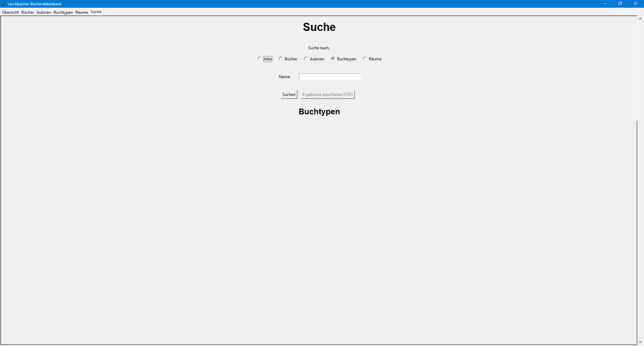Click the scrollbar up arrow
This screenshot has width=644, height=346.
pyautogui.click(x=640, y=18)
